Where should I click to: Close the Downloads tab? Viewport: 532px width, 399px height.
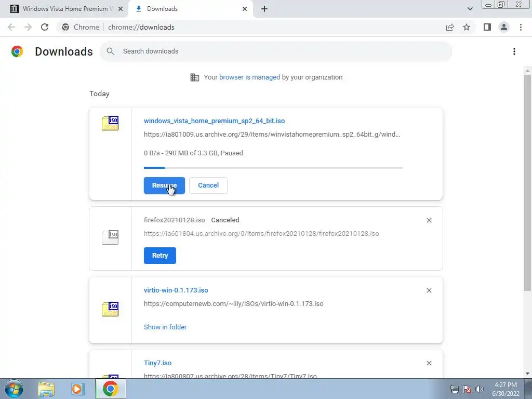point(245,9)
